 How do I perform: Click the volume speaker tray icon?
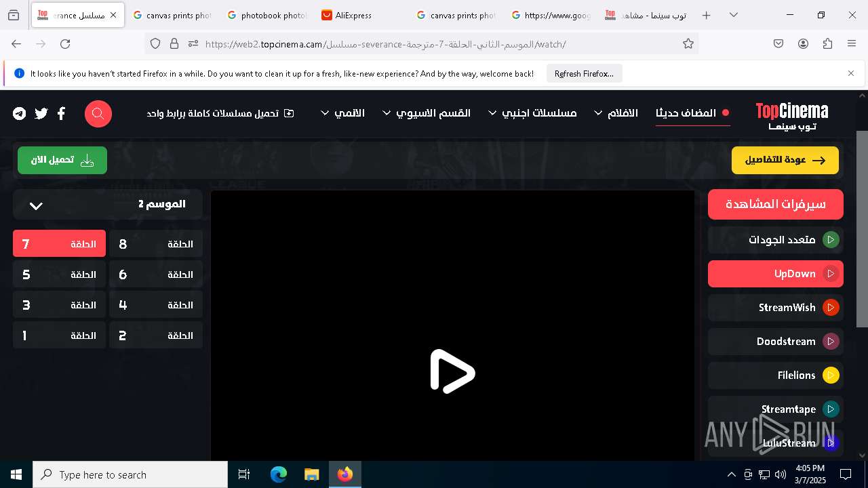click(781, 474)
